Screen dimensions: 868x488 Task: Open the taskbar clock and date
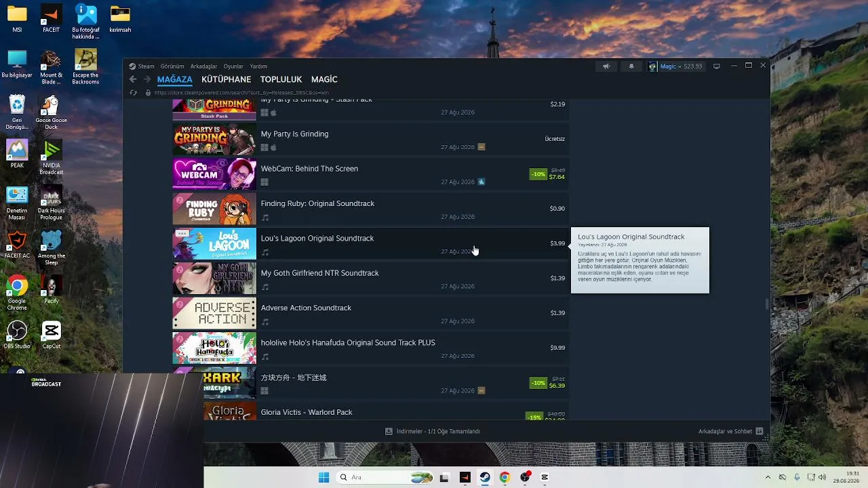pos(847,477)
